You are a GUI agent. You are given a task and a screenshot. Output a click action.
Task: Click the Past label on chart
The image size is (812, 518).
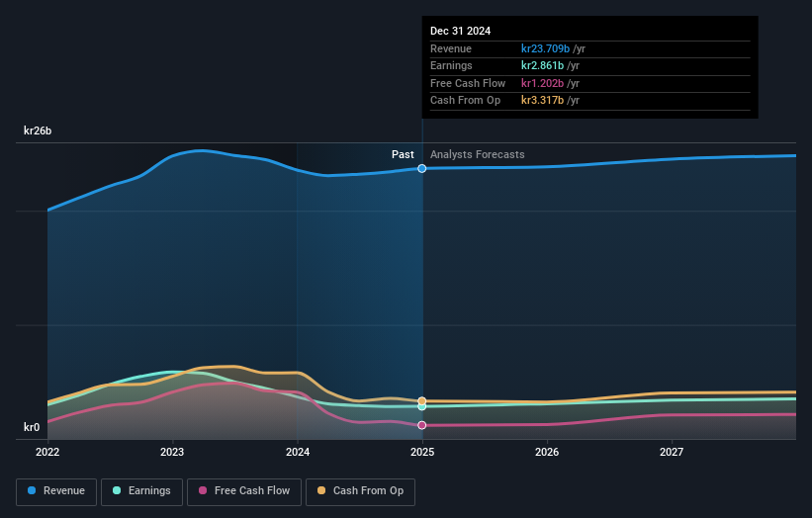click(x=403, y=154)
